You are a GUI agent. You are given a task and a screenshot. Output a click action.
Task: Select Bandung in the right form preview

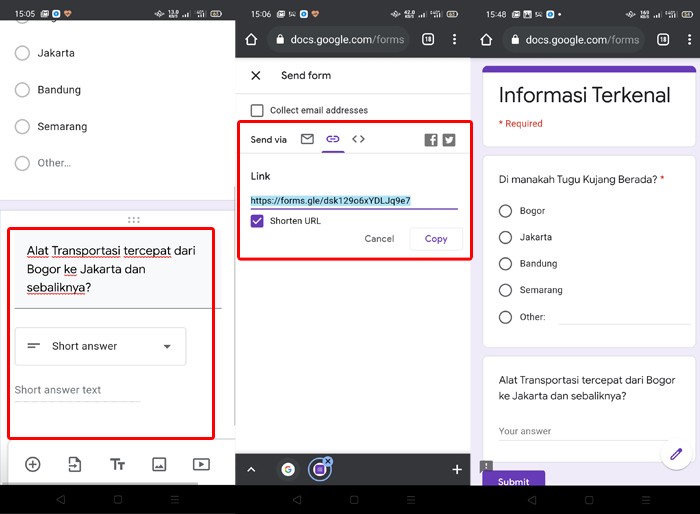pos(505,264)
